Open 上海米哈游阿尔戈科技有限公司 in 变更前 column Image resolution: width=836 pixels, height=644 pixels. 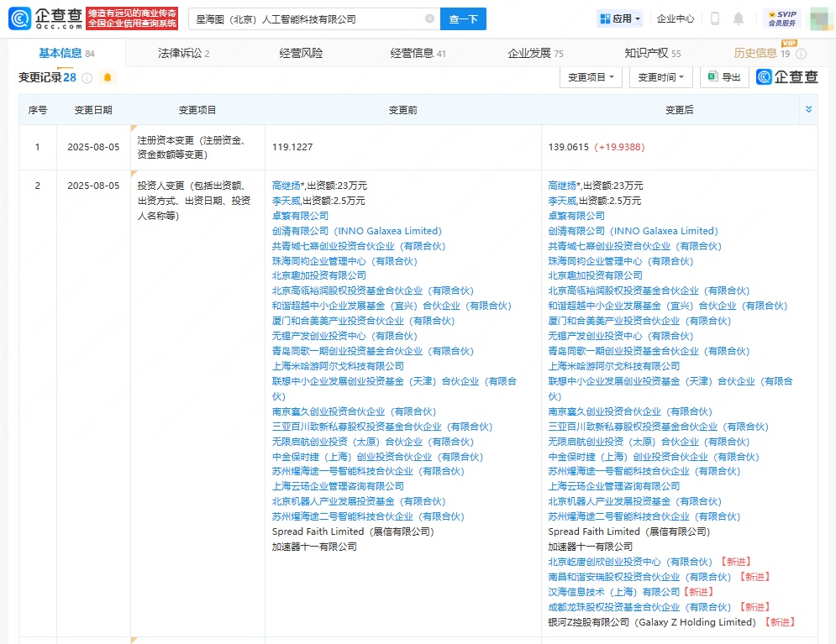point(338,366)
